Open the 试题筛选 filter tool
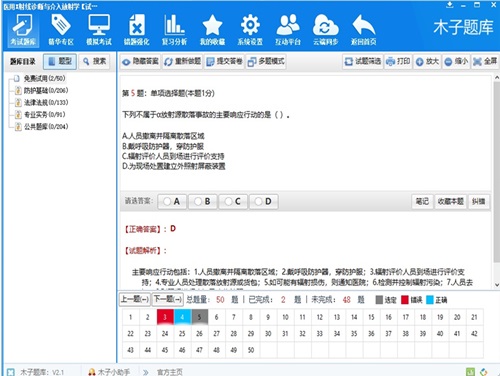The width and height of the screenshot is (500, 376). pyautogui.click(x=363, y=61)
